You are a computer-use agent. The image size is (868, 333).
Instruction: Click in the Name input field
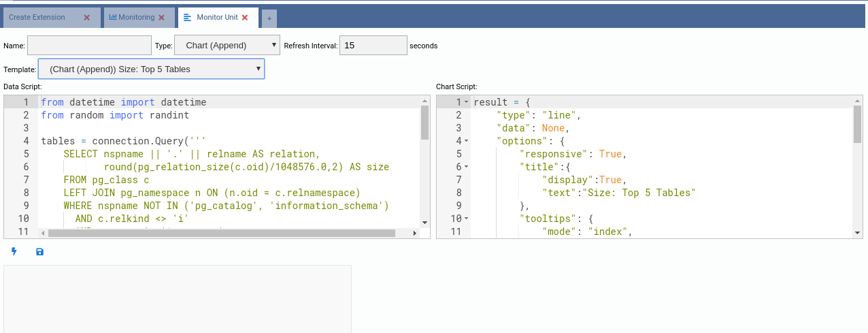point(89,46)
